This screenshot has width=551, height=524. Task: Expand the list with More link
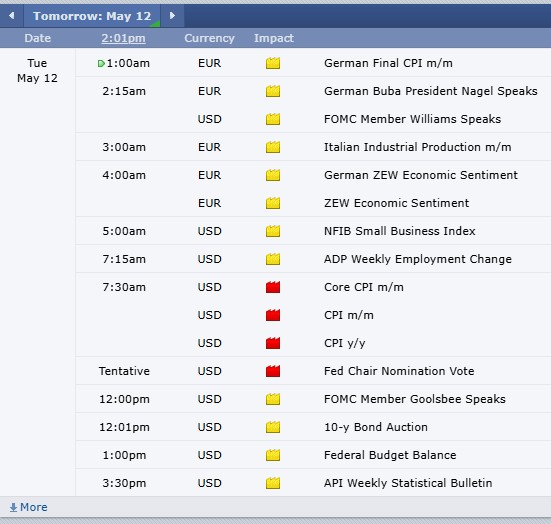[28, 507]
